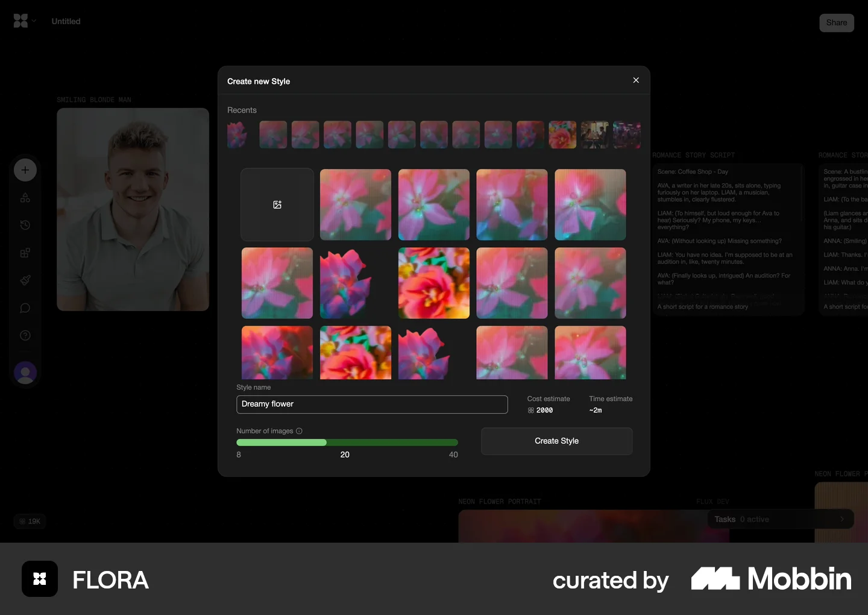Click the Create Style button
Screen dimensions: 868x615
click(557, 441)
